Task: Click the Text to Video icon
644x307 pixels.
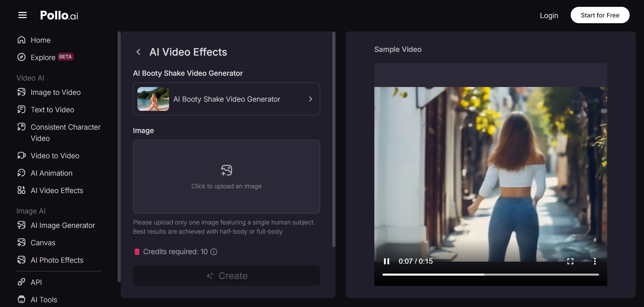Action: [x=21, y=109]
